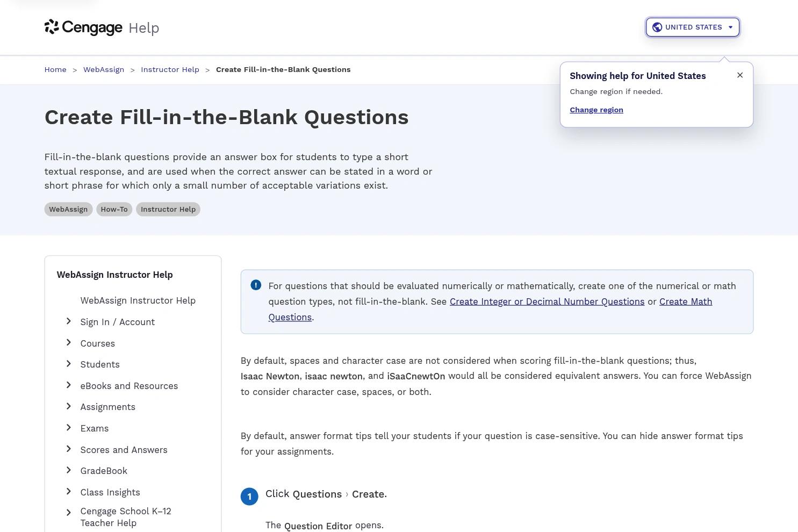Click the Cengage logo icon
Image resolution: width=798 pixels, height=532 pixels.
pos(52,27)
